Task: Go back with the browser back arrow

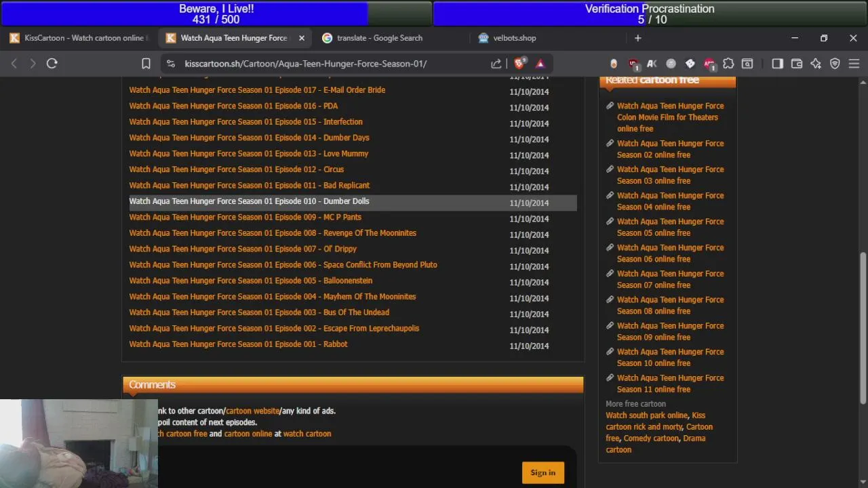Action: (14, 64)
